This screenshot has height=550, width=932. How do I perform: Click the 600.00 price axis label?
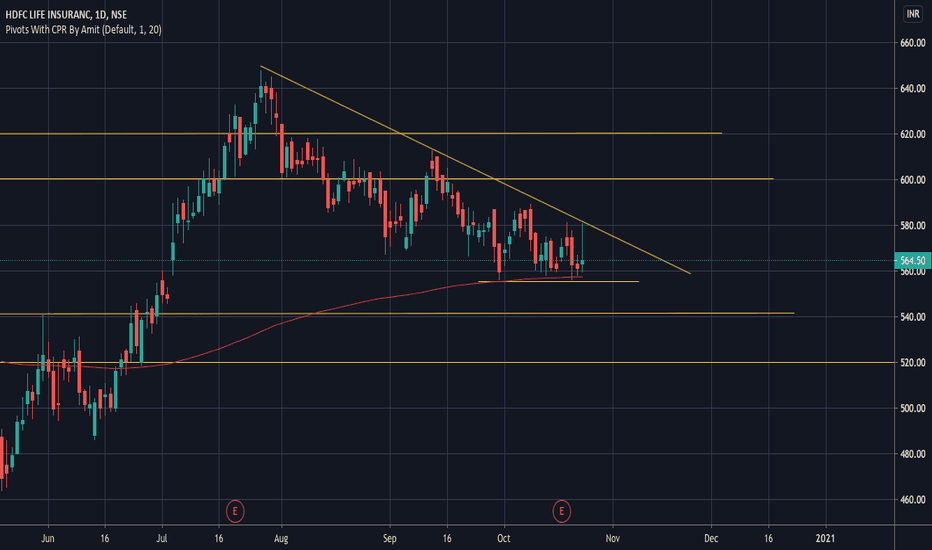pyautogui.click(x=912, y=180)
